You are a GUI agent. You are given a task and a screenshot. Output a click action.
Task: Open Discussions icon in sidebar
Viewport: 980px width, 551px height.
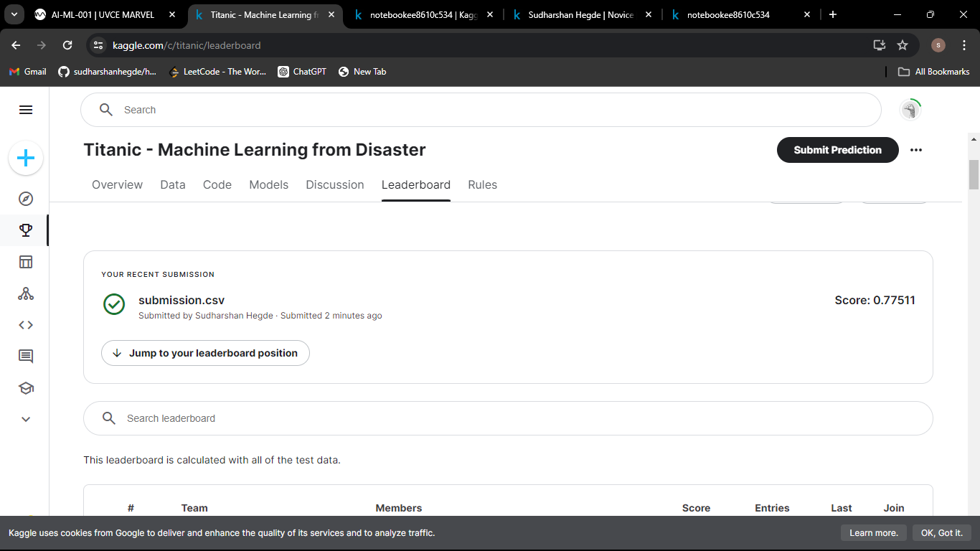click(26, 357)
